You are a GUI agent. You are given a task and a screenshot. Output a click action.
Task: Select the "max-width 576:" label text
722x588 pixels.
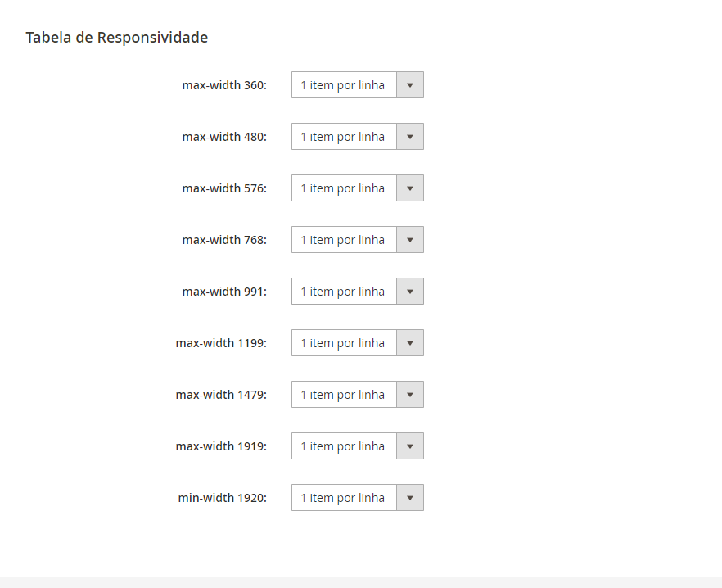[224, 188]
